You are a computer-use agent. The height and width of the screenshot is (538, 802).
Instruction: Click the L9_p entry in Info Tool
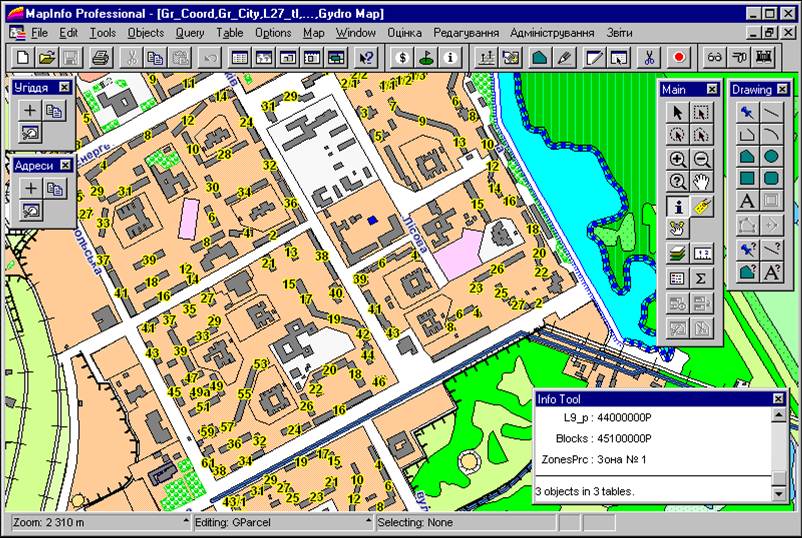(x=606, y=416)
